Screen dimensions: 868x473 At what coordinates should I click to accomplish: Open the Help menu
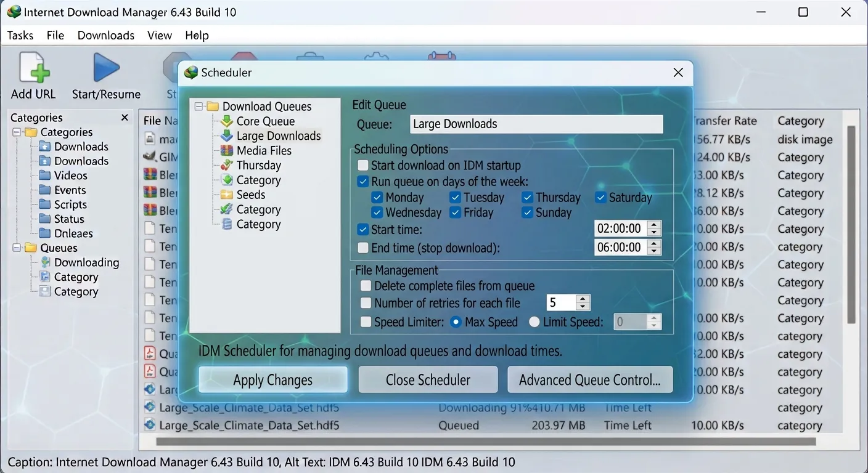[x=197, y=35]
